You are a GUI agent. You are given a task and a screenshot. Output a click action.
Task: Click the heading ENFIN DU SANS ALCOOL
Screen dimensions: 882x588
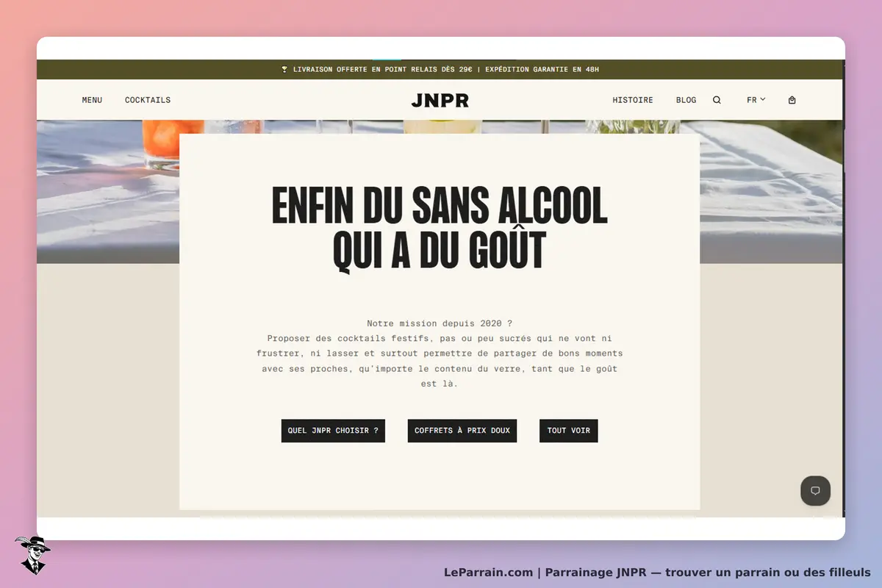click(440, 207)
